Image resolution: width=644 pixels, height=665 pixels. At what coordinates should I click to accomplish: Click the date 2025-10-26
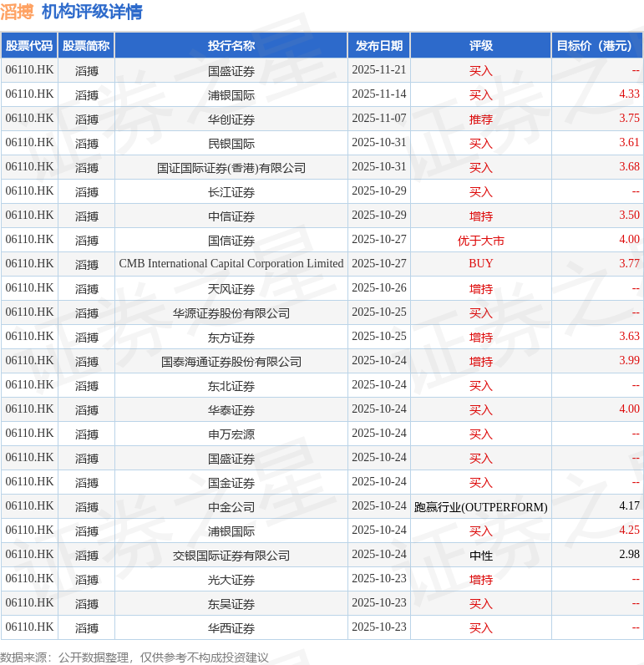click(x=379, y=288)
